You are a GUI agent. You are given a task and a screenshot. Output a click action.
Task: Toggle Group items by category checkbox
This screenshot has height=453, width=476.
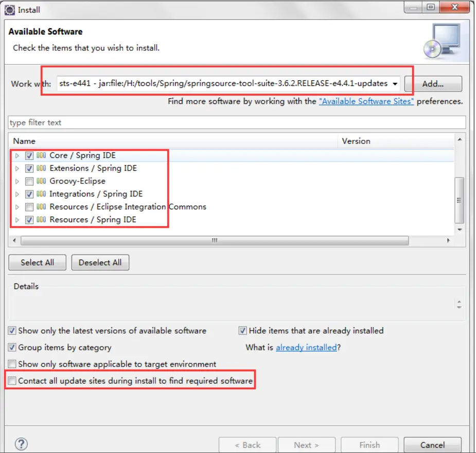[x=12, y=347]
